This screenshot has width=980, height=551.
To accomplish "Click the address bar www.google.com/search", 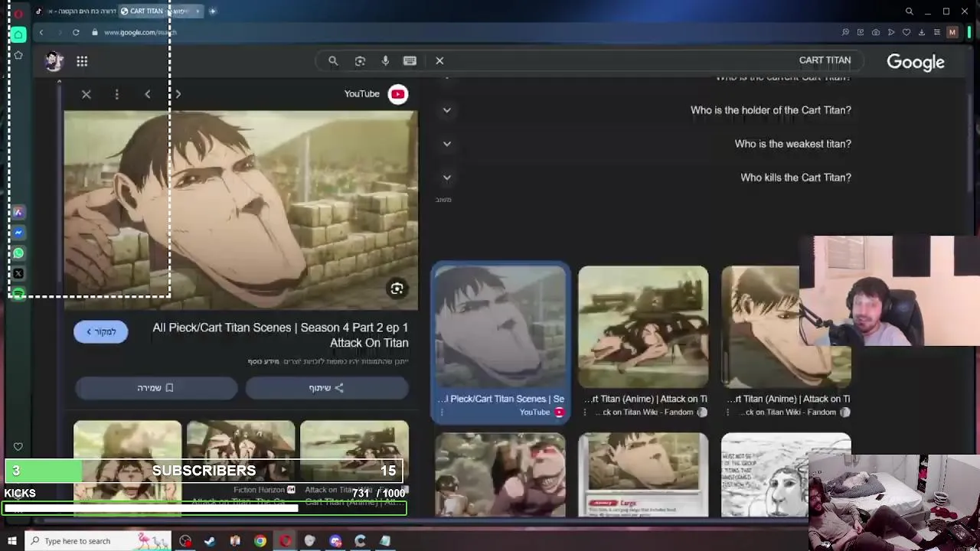I will click(140, 32).
